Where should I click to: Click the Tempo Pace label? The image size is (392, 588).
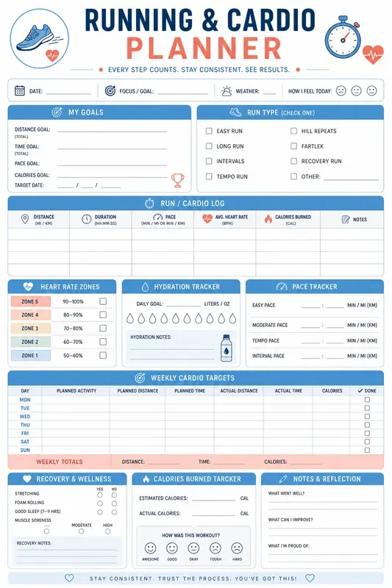(266, 340)
